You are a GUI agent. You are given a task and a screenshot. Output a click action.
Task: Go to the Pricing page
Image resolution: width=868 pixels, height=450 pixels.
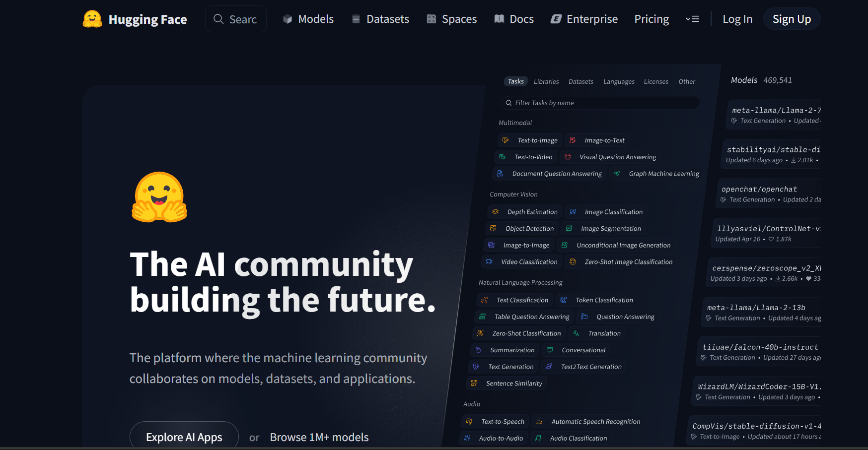[x=651, y=19]
